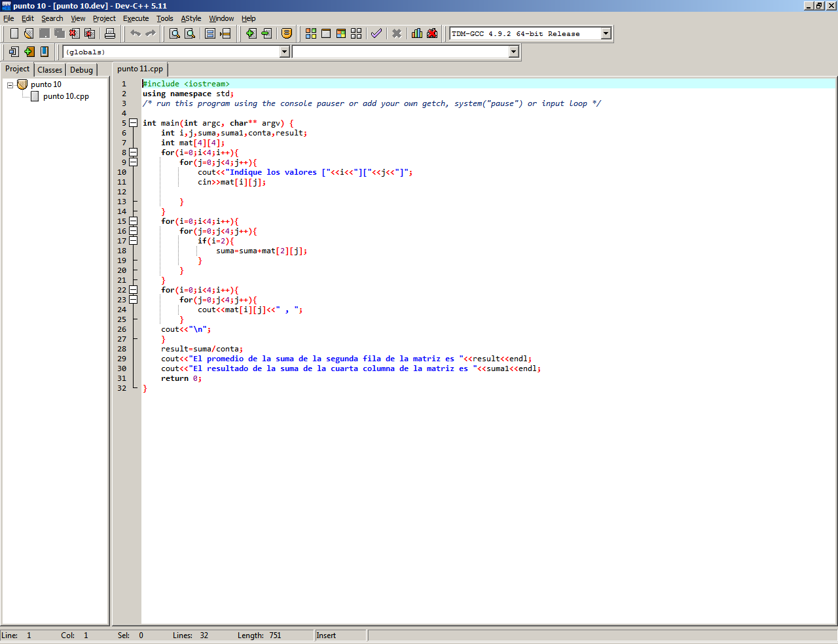Toggle the fold marker on line 15
838x644 pixels.
[134, 221]
